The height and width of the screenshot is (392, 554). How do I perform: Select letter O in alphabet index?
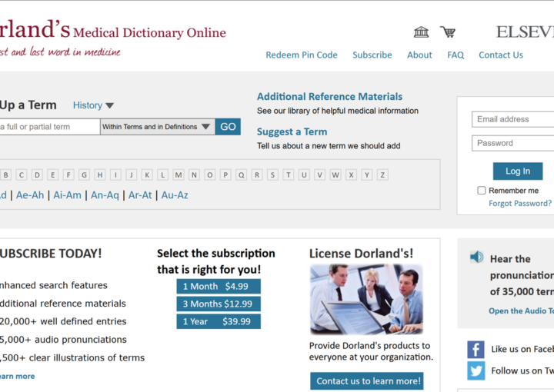(x=210, y=174)
